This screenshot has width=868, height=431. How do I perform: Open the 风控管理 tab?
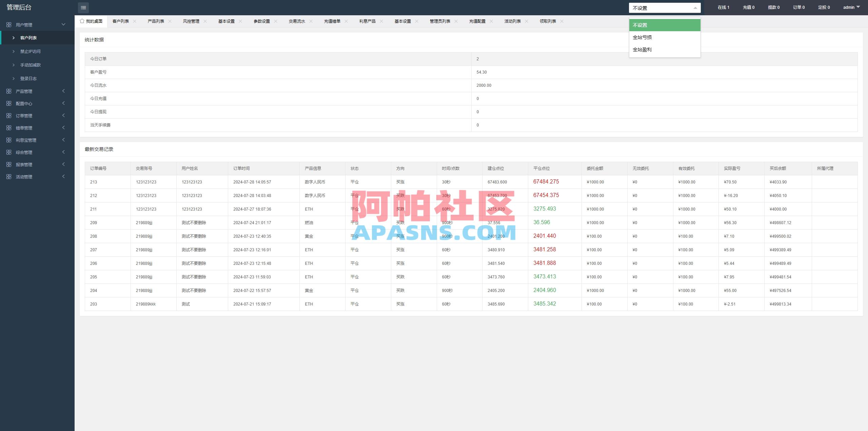(x=192, y=21)
